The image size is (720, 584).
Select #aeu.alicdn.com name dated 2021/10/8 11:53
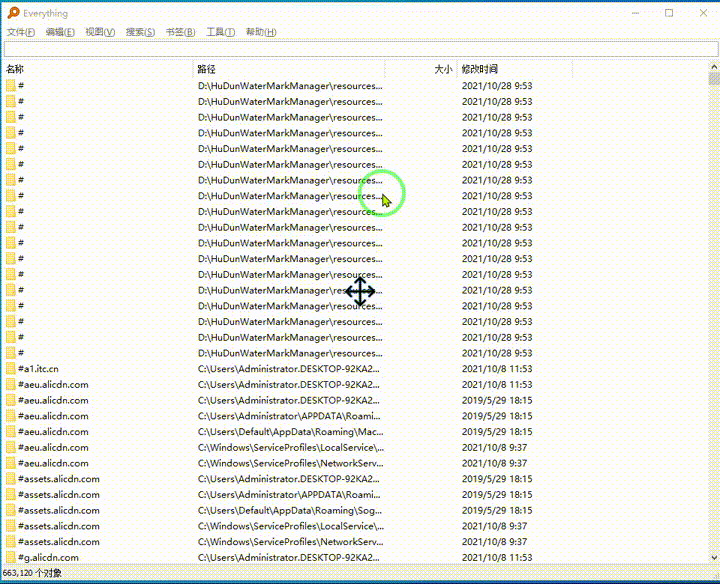coord(53,385)
